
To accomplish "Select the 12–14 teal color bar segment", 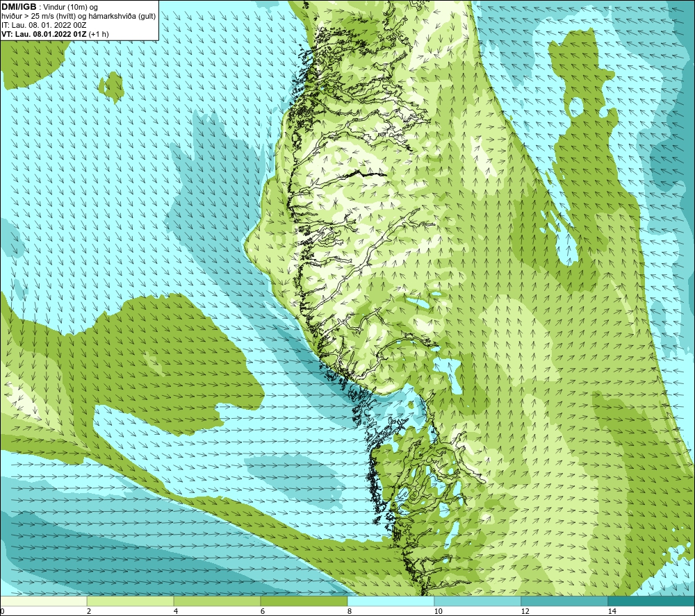I will coord(564,601).
